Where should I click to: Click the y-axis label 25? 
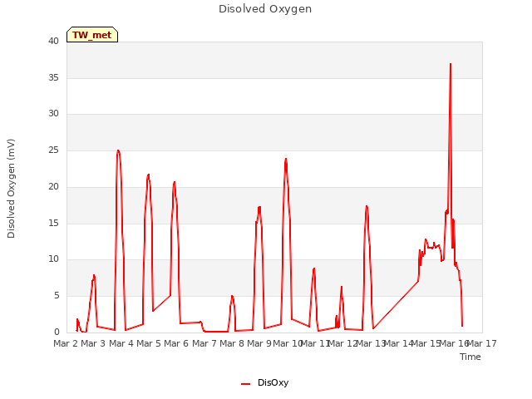[53, 150]
